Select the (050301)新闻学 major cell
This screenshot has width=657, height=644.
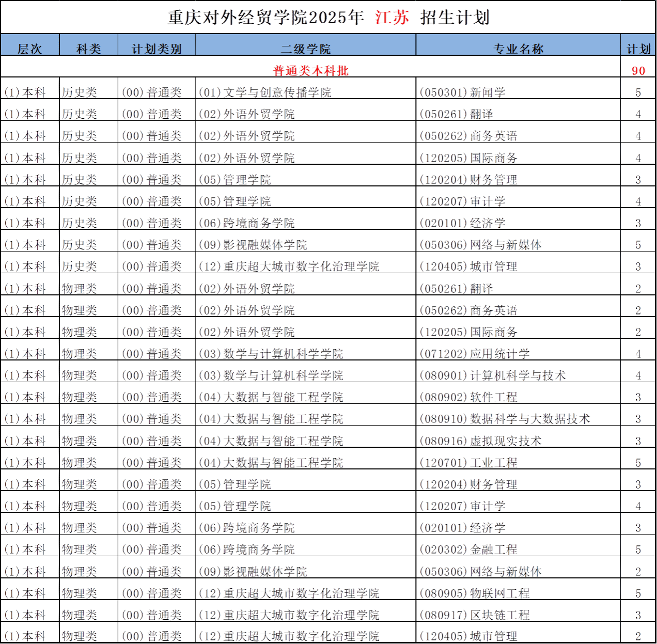tap(462, 92)
